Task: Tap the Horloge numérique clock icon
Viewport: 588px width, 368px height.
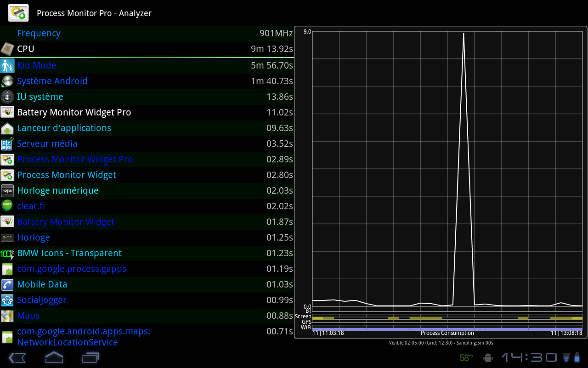Action: 7,190
